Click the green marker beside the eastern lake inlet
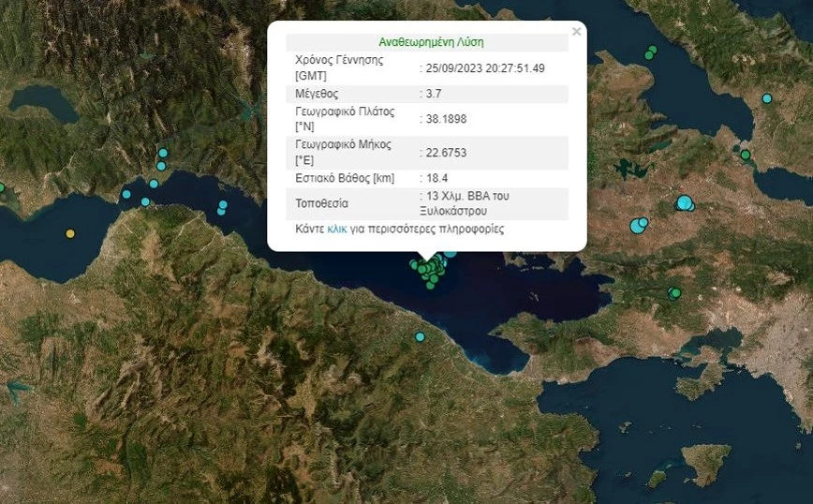The image size is (813, 504). (x=746, y=155)
